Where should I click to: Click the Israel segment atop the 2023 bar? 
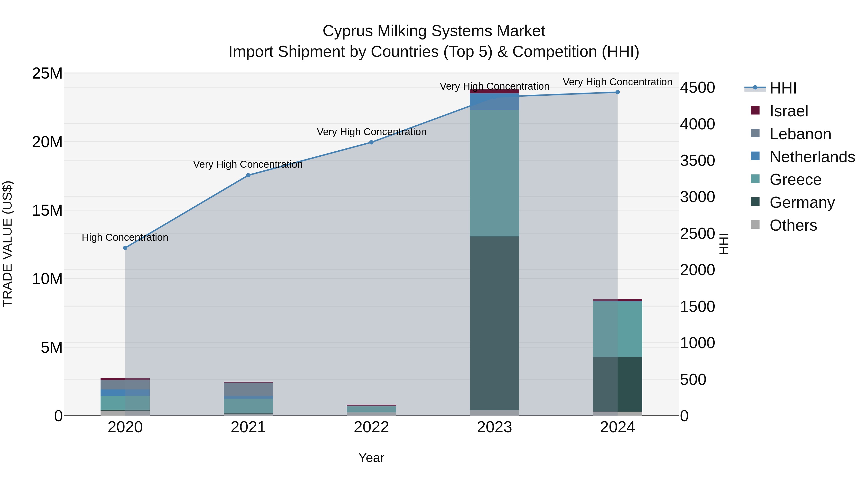pos(494,91)
